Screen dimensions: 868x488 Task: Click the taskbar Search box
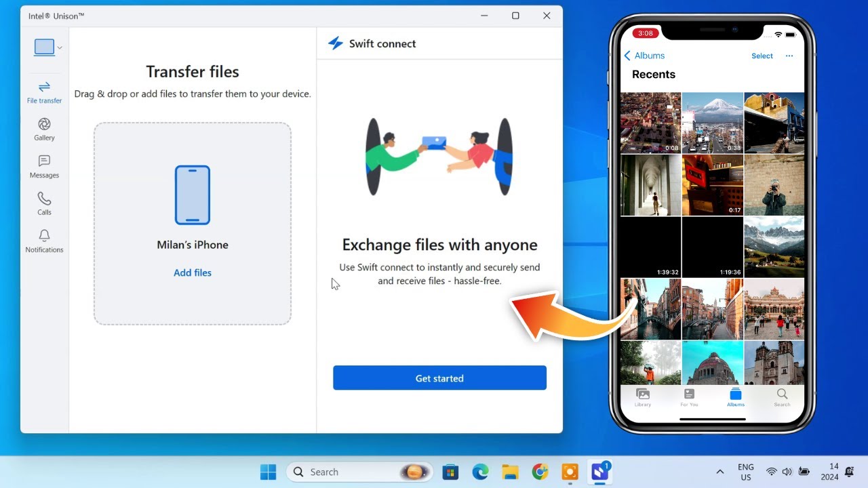click(x=359, y=472)
